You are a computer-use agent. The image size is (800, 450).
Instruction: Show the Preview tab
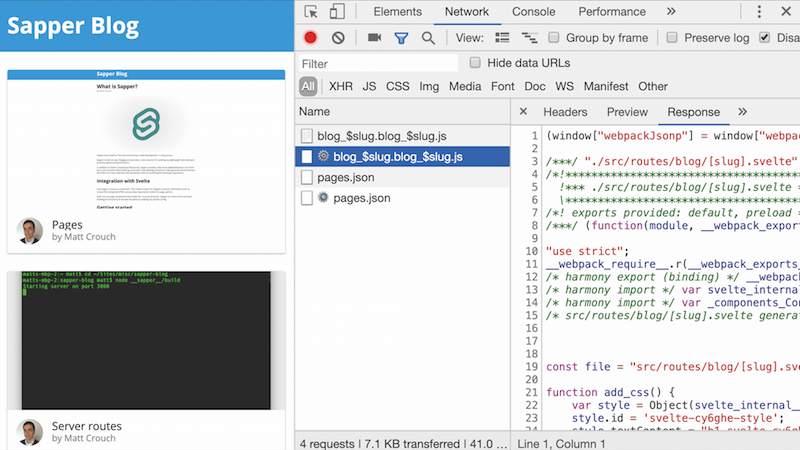tap(627, 112)
